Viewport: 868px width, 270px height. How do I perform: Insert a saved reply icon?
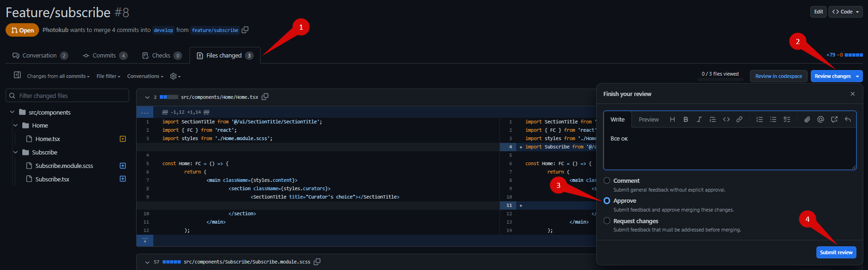[848, 119]
